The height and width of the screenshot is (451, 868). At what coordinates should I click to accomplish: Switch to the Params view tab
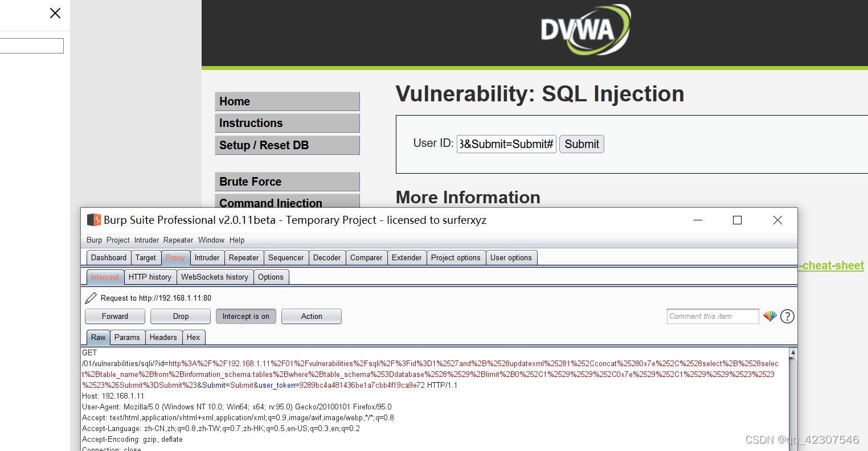click(127, 337)
